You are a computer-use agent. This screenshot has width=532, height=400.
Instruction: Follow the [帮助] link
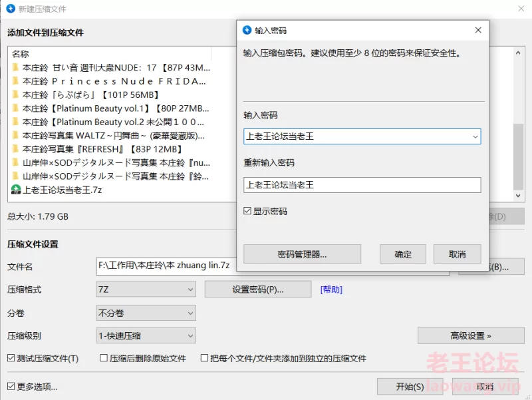coord(331,290)
